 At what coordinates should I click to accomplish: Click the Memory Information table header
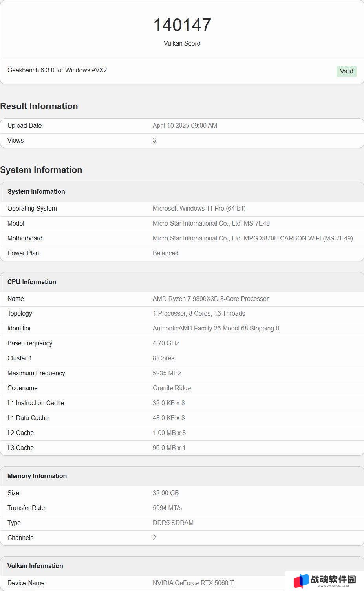point(37,476)
